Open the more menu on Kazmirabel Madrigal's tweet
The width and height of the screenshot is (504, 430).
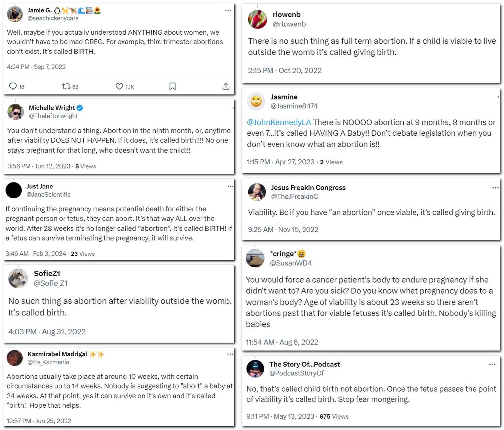230,354
